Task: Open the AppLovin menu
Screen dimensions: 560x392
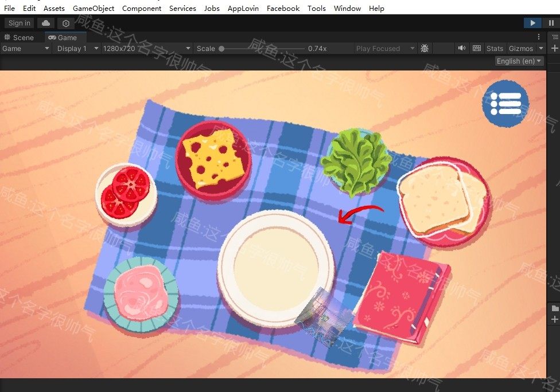Action: click(243, 9)
